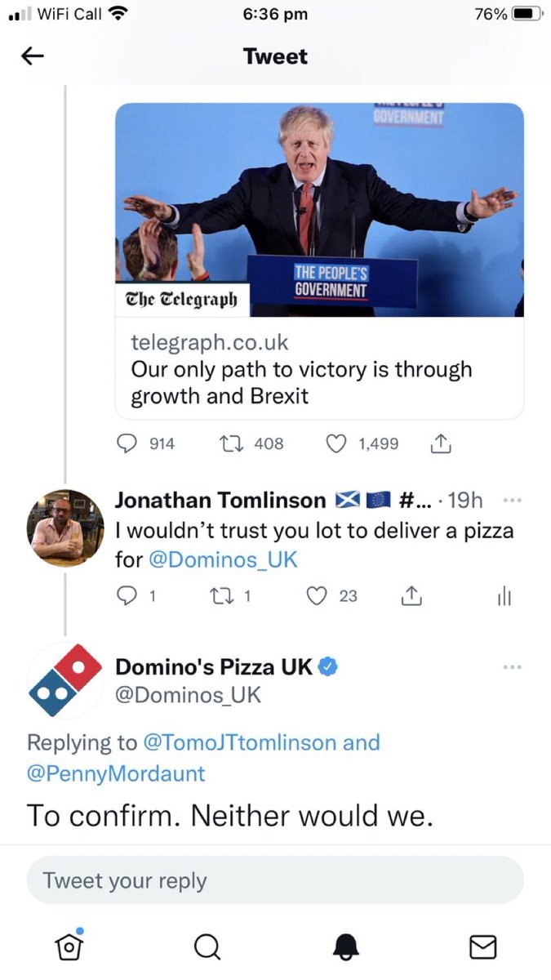Open the @PennyMordaunt profile link
This screenshot has width=551, height=980.
pos(117,773)
